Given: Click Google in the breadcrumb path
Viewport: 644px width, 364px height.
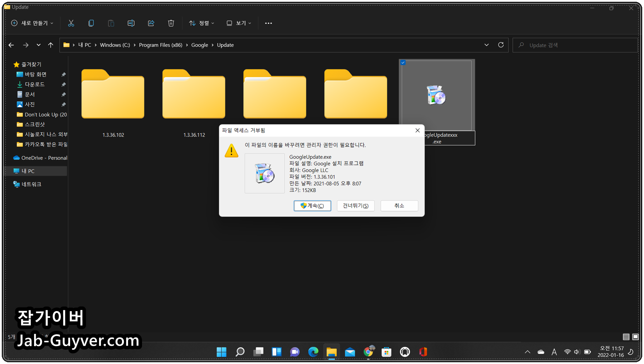Looking at the screenshot, I should (200, 45).
